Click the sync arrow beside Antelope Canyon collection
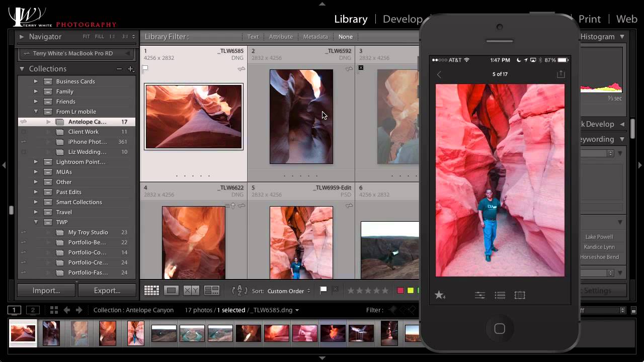This screenshot has width=644, height=362. [24, 122]
